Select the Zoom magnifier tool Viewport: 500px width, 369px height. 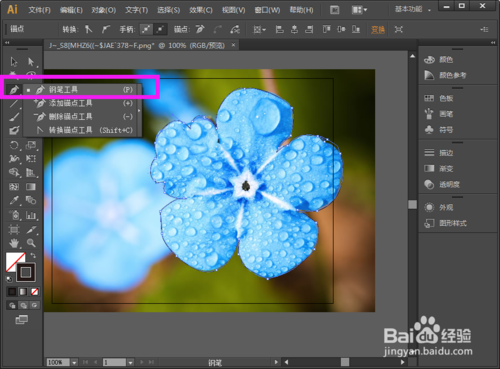tap(31, 243)
